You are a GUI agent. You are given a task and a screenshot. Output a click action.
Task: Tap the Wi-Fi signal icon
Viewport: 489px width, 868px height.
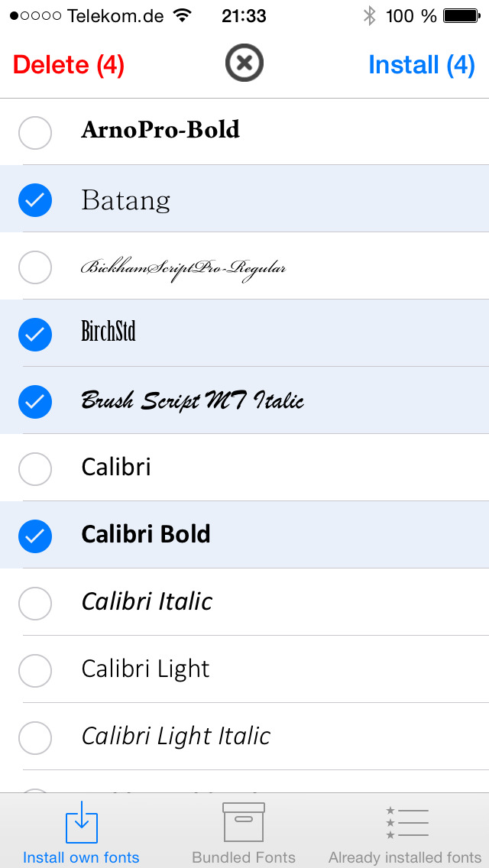coord(182,16)
